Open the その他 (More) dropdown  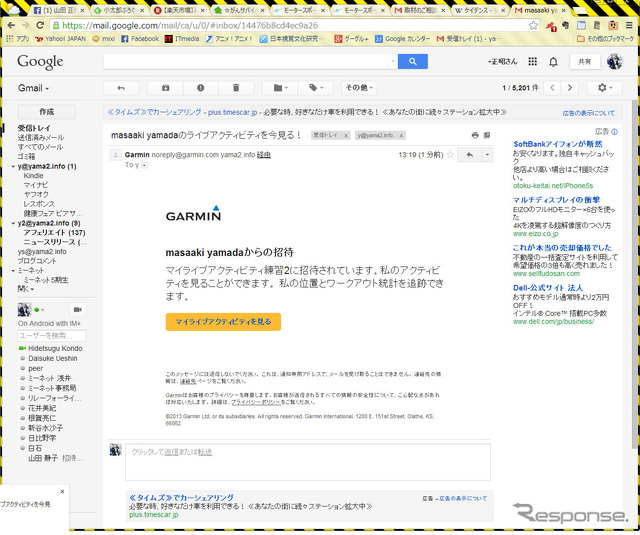point(359,88)
